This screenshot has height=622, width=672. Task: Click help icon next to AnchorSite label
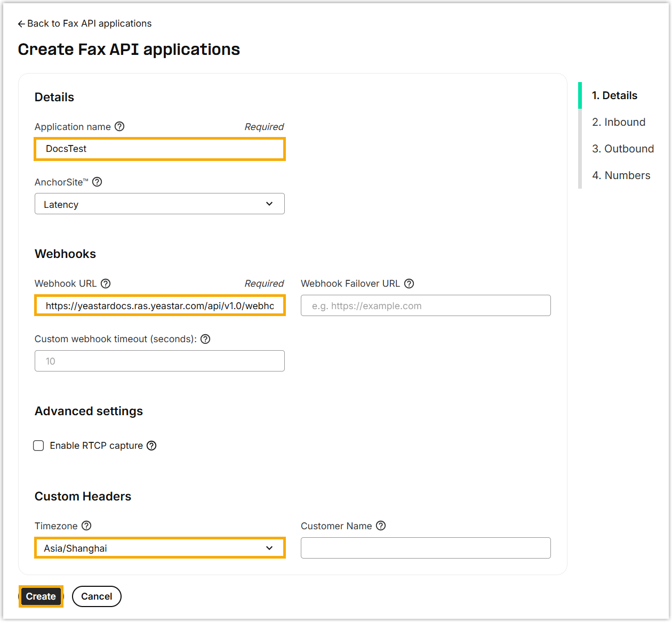pyautogui.click(x=97, y=182)
